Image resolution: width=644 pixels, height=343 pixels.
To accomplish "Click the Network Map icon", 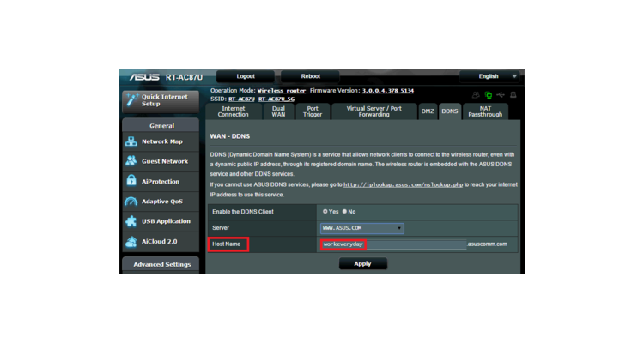I will (131, 141).
